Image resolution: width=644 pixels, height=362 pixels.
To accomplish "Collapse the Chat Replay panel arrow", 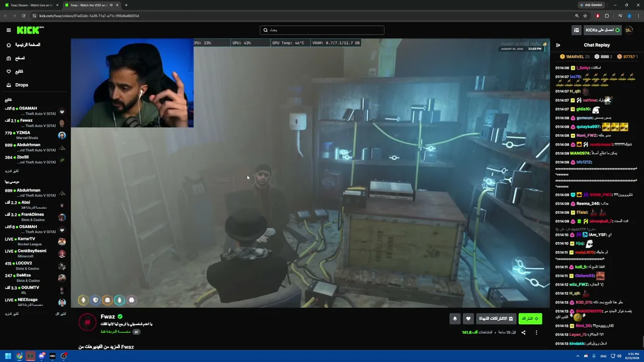I will pyautogui.click(x=558, y=45).
